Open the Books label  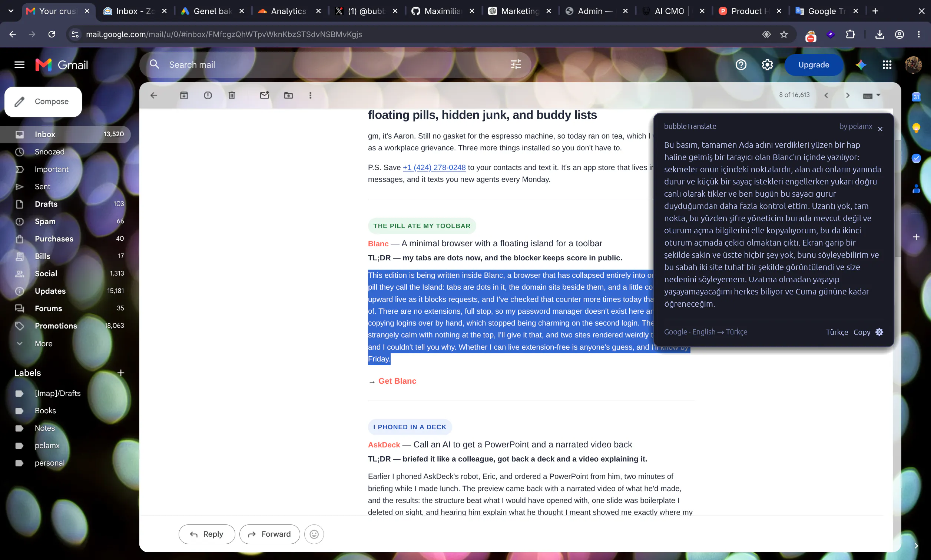coord(45,411)
